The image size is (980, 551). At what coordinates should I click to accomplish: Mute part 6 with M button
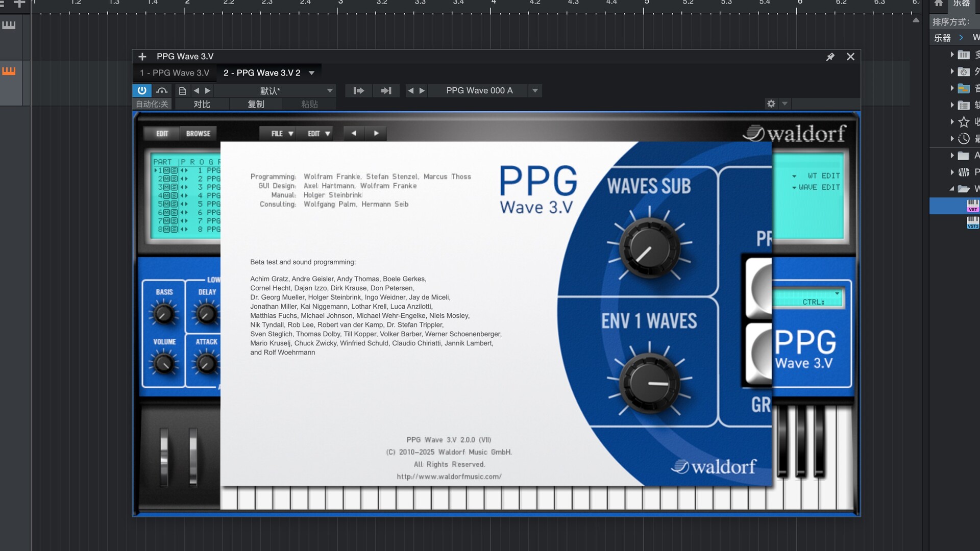pos(167,212)
